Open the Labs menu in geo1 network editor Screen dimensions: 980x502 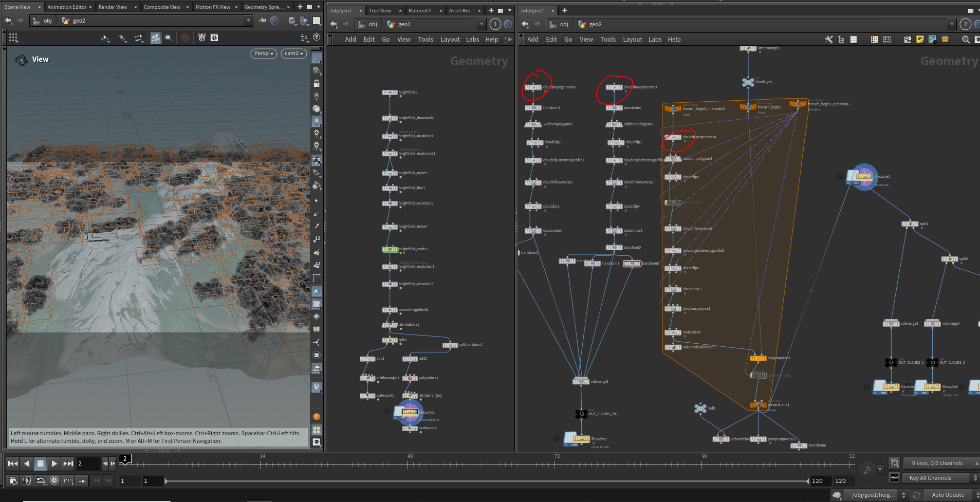(472, 40)
